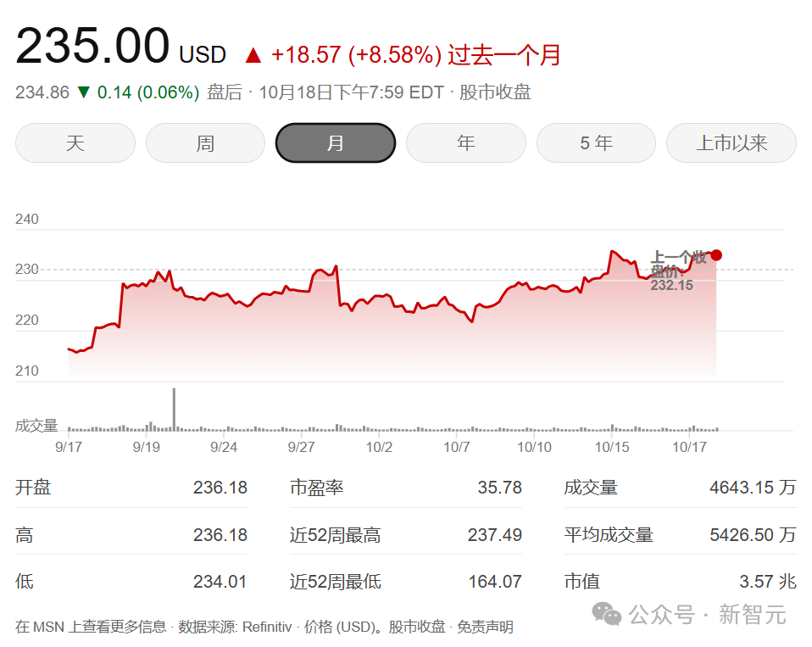The height and width of the screenshot is (647, 812).
Task: Click the 235.00 USD price headline
Action: [120, 47]
